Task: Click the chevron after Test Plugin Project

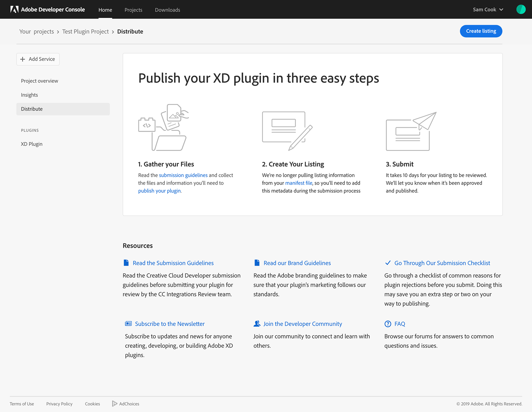Action: tap(113, 32)
